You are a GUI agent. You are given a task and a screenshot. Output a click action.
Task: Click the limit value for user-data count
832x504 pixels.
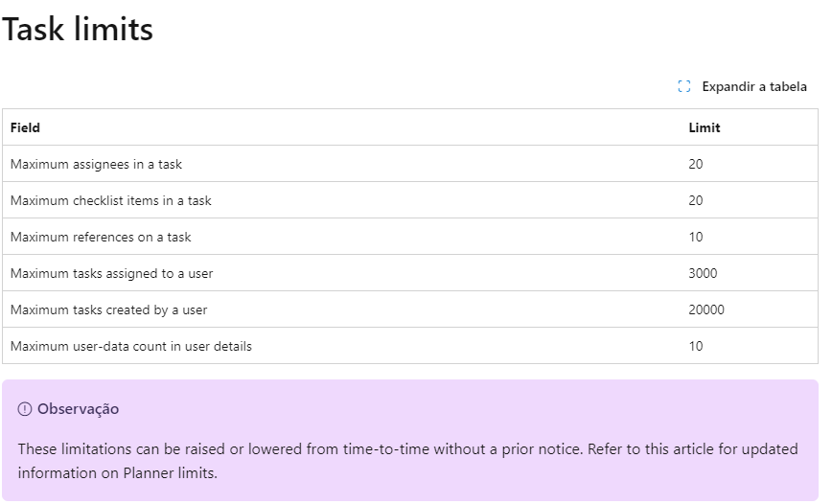[x=696, y=346]
